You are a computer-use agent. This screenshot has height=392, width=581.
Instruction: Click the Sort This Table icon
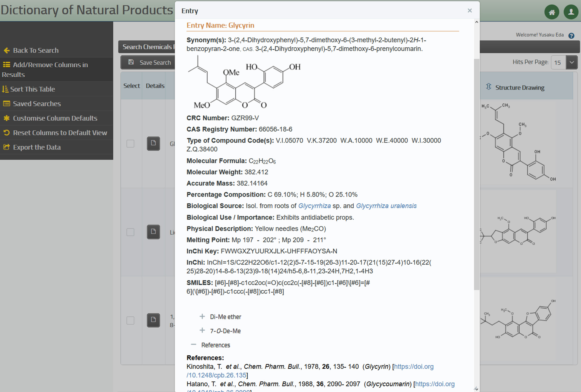tap(5, 89)
